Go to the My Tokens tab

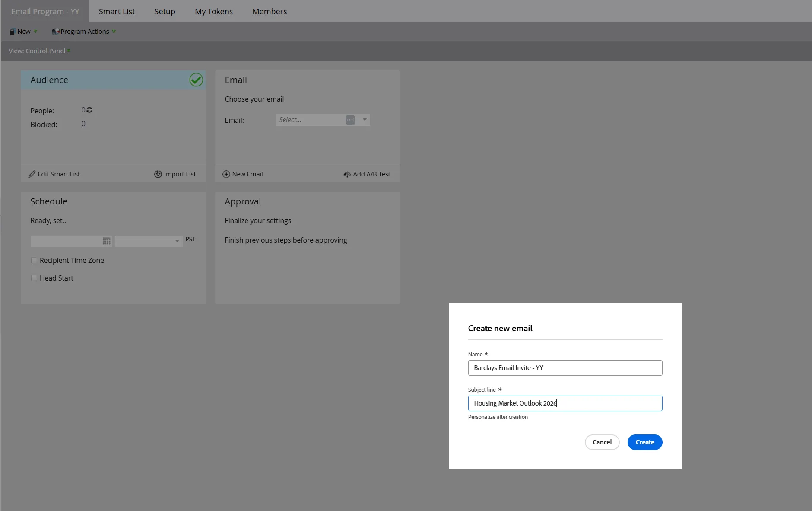click(214, 11)
